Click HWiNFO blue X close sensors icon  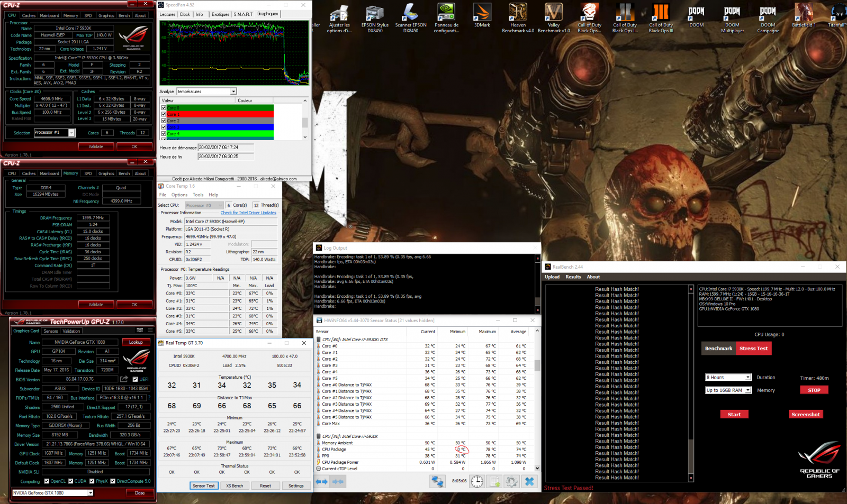click(529, 481)
